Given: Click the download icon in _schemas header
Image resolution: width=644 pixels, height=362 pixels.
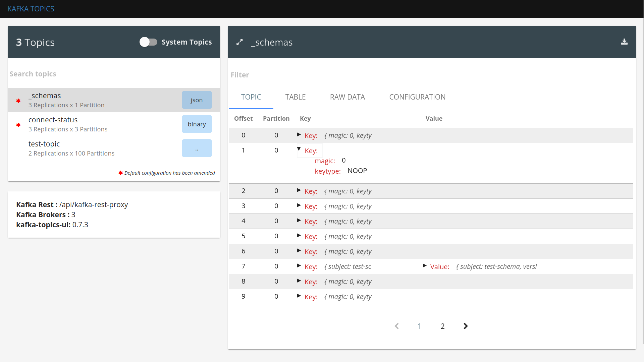Looking at the screenshot, I should (x=624, y=42).
